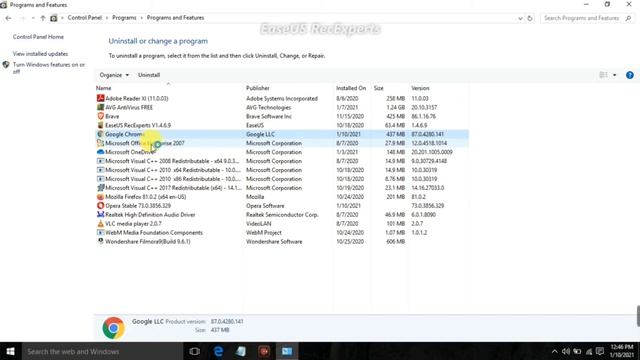Click the Mozilla Firefox program icon

[100, 197]
